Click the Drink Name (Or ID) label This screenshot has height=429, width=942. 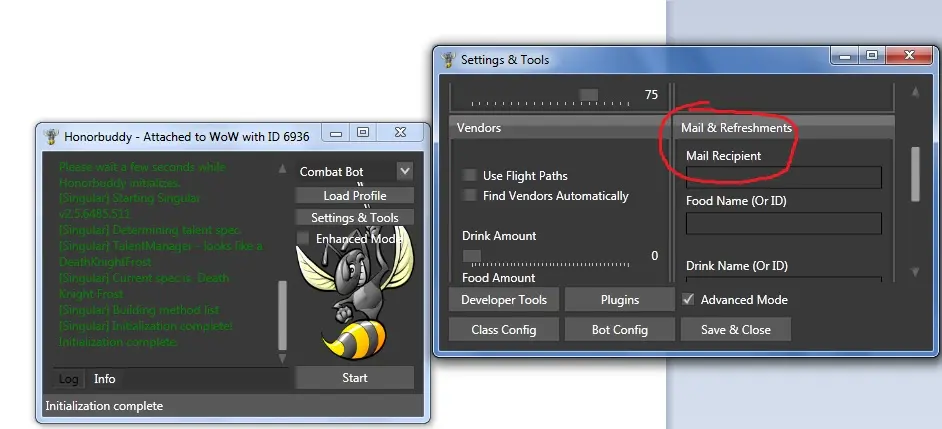tap(737, 266)
